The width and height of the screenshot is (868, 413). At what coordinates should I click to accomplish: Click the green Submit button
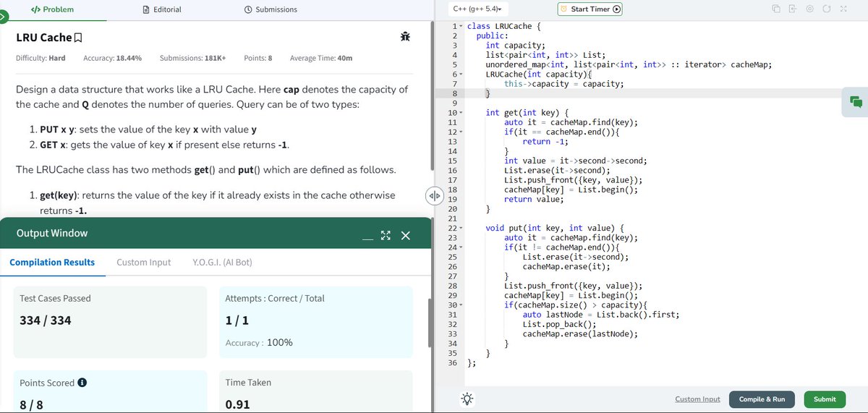tap(825, 399)
